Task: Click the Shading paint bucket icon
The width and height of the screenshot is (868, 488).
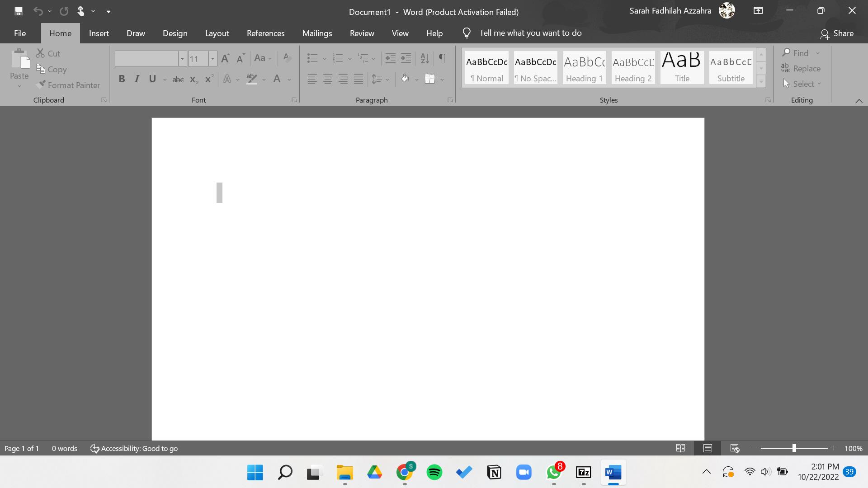Action: 405,79
